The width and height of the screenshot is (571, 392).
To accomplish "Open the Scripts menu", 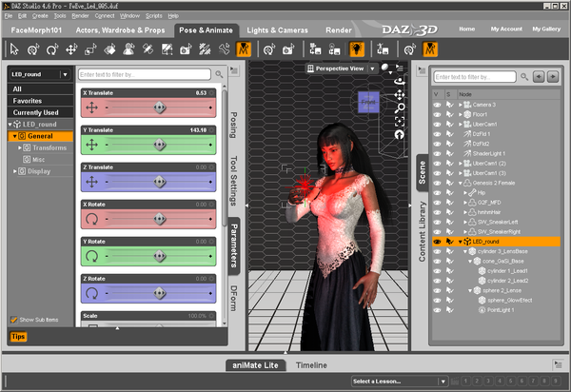I will coord(153,16).
